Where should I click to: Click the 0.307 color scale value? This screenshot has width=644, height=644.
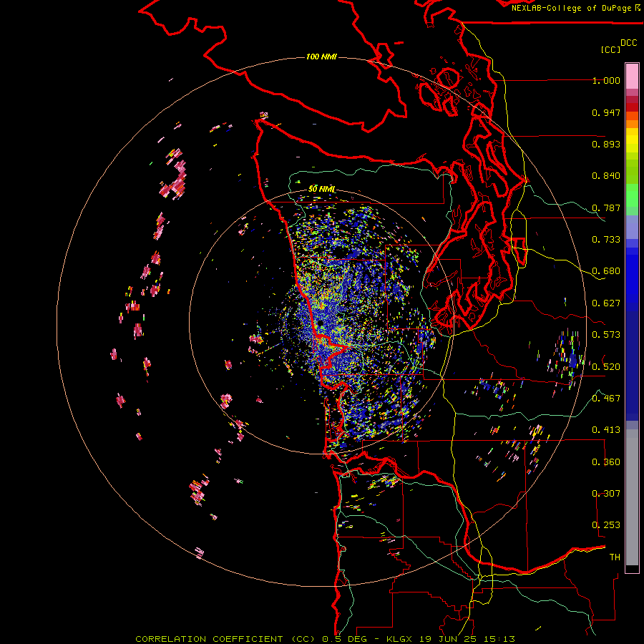pos(606,494)
